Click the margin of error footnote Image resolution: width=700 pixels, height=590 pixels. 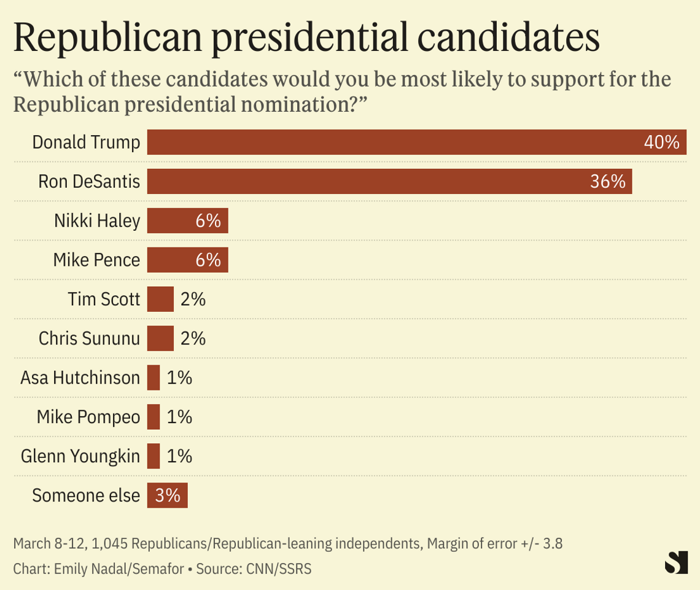287,543
